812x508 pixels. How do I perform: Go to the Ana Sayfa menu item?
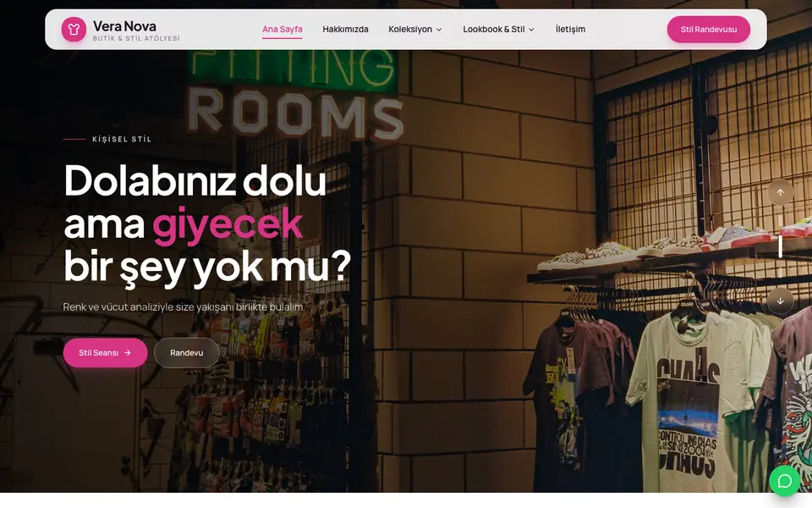click(283, 29)
